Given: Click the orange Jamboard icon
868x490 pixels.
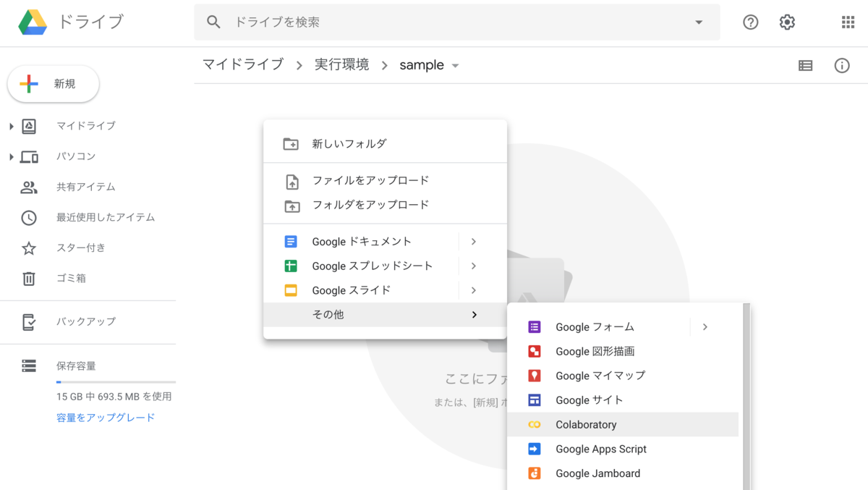Looking at the screenshot, I should click(x=535, y=474).
